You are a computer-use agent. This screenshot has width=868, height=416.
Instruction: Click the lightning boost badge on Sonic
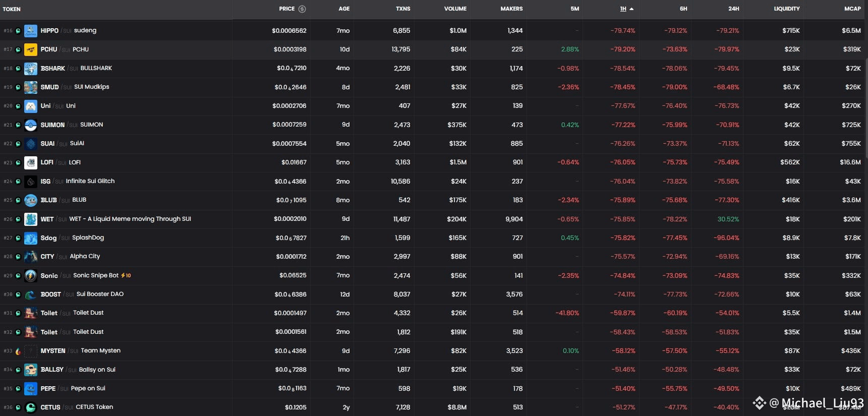click(x=126, y=275)
